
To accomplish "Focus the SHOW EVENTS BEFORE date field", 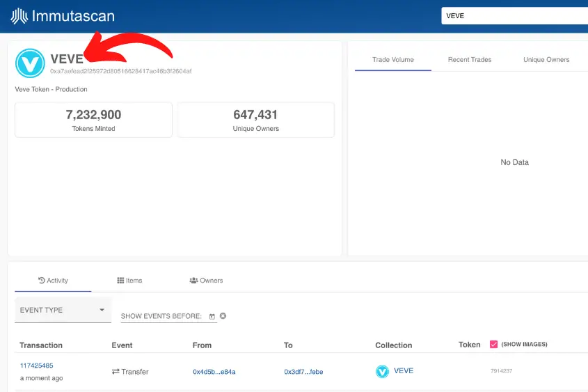I will (169, 316).
